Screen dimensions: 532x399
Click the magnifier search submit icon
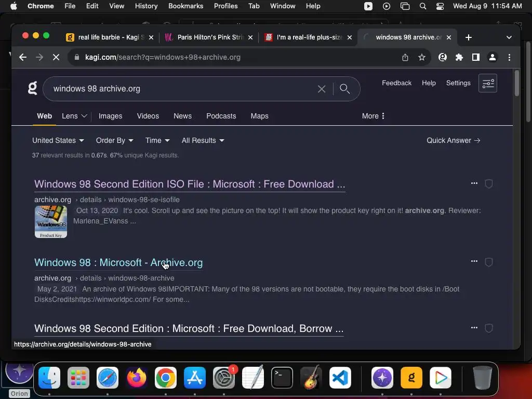(345, 89)
